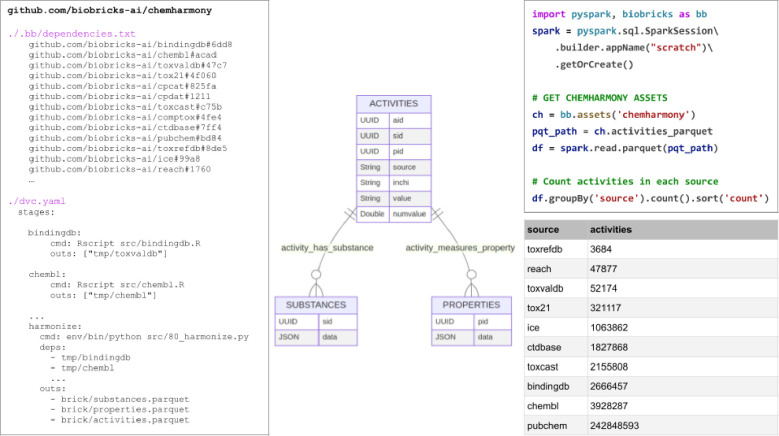
Task: Click the pubchem#bd84 dependency line
Action: coord(125,138)
